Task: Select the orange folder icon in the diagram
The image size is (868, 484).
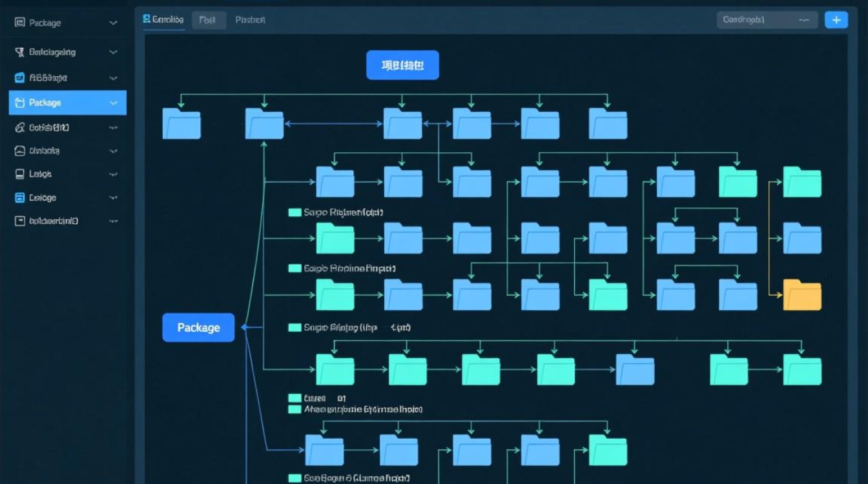Action: [x=802, y=296]
